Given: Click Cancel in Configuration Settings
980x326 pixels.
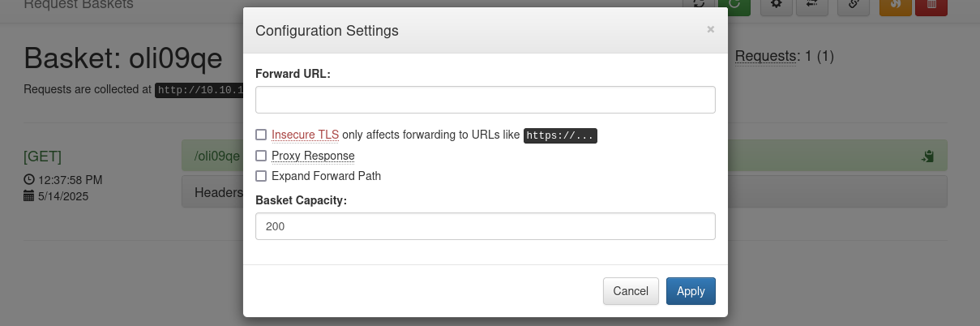Looking at the screenshot, I should click(x=631, y=291).
